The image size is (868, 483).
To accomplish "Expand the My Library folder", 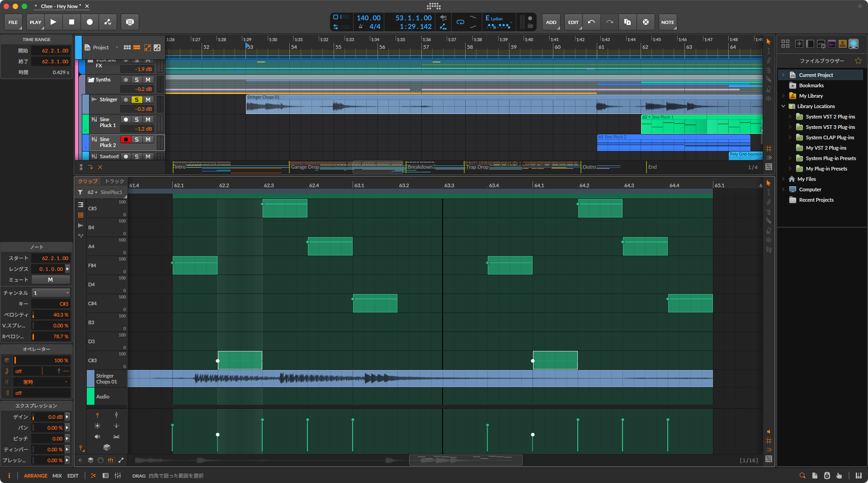I will point(783,96).
